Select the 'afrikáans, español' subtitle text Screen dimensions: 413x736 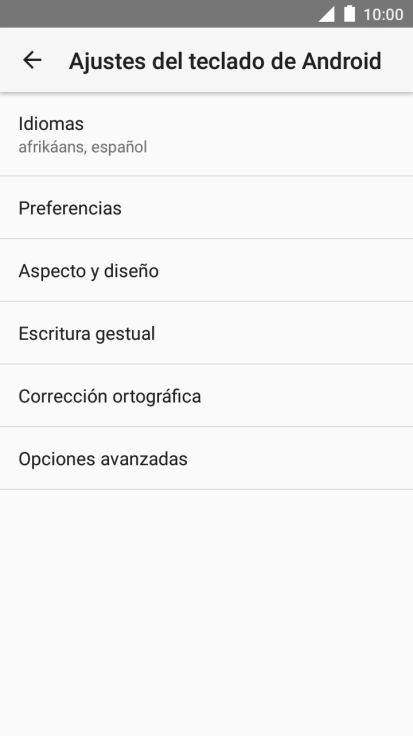tap(83, 147)
